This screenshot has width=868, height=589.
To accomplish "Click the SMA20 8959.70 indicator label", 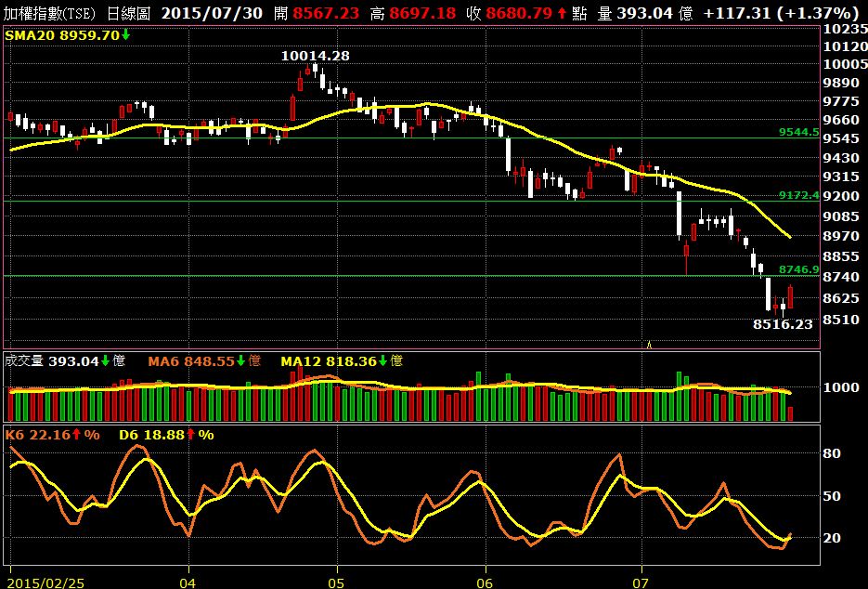I will 68,35.
